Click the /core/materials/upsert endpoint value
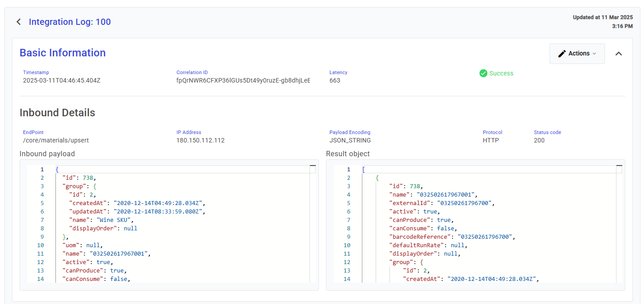The image size is (644, 304). coord(56,140)
